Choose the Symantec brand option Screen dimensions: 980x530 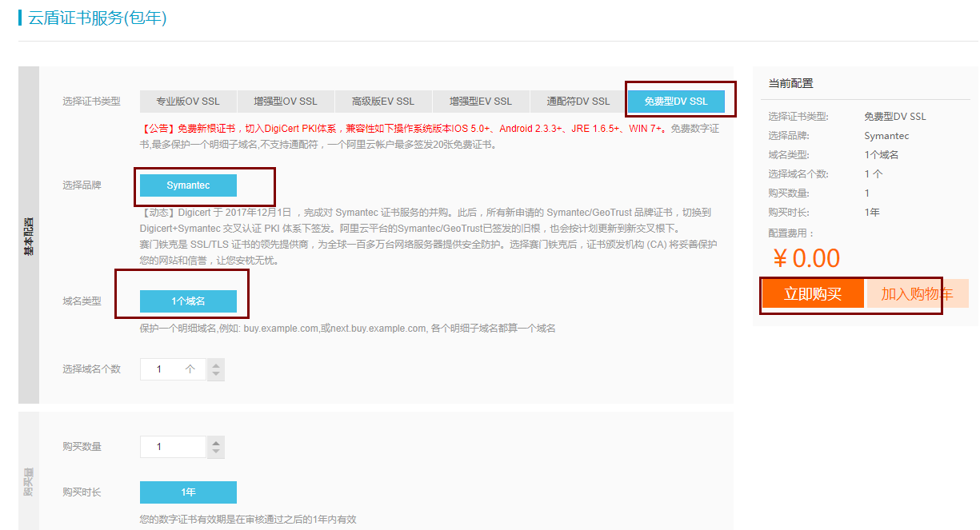tap(188, 185)
